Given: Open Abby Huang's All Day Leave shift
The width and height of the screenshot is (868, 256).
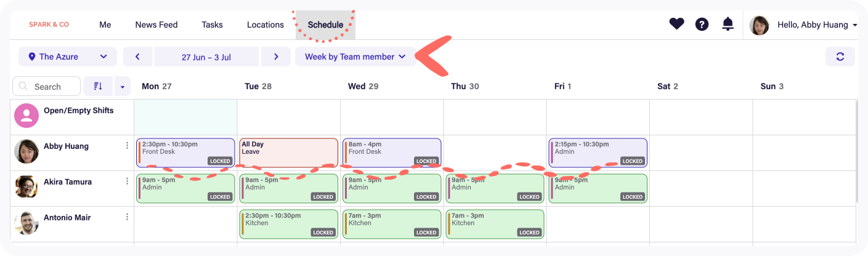Looking at the screenshot, I should [x=288, y=152].
